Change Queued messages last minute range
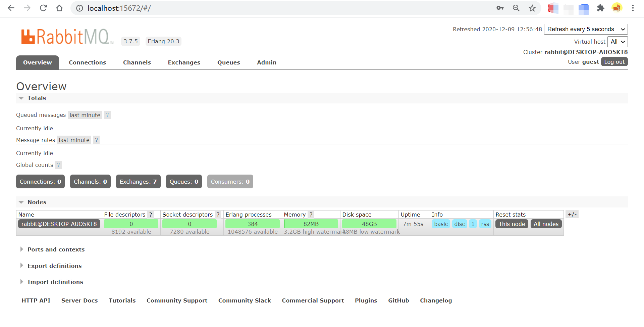This screenshot has height=327, width=644. pos(85,115)
